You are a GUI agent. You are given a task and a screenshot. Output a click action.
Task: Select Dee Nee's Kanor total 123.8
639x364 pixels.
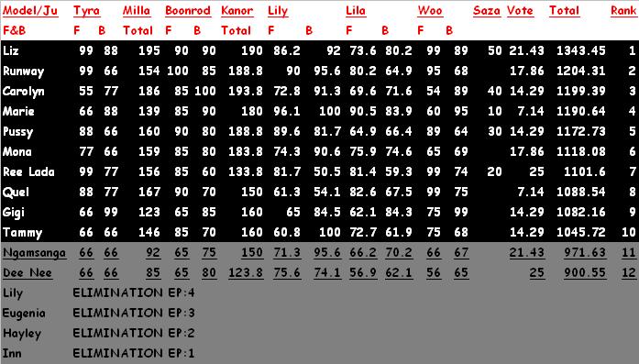[x=246, y=272]
